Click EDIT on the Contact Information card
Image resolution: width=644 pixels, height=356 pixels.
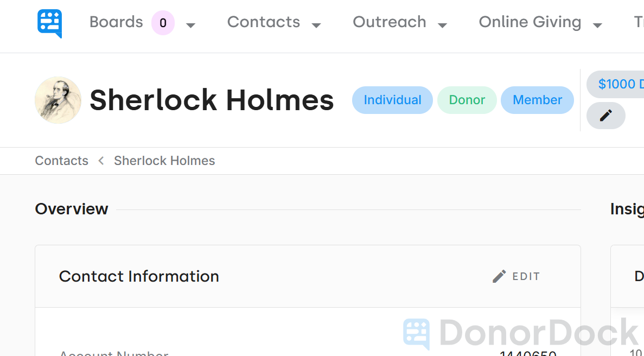click(525, 276)
